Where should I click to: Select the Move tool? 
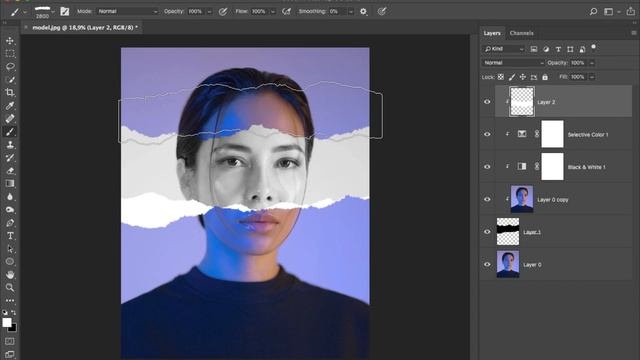[x=10, y=41]
